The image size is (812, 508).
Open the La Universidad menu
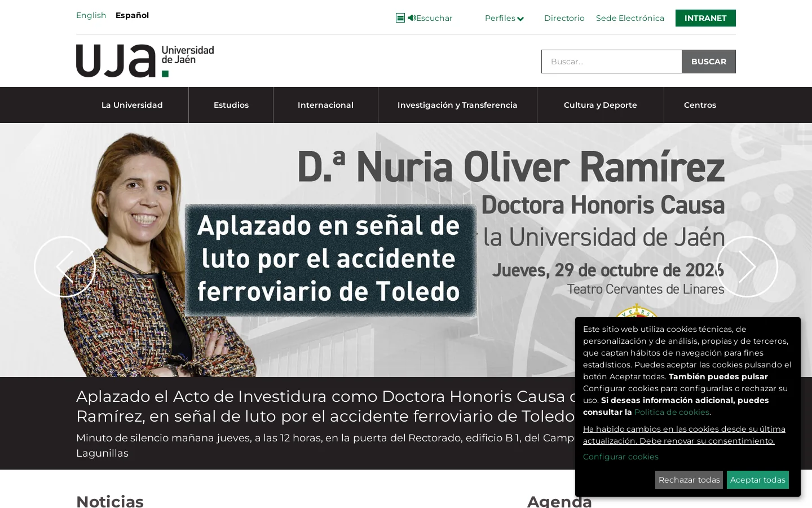click(x=132, y=105)
